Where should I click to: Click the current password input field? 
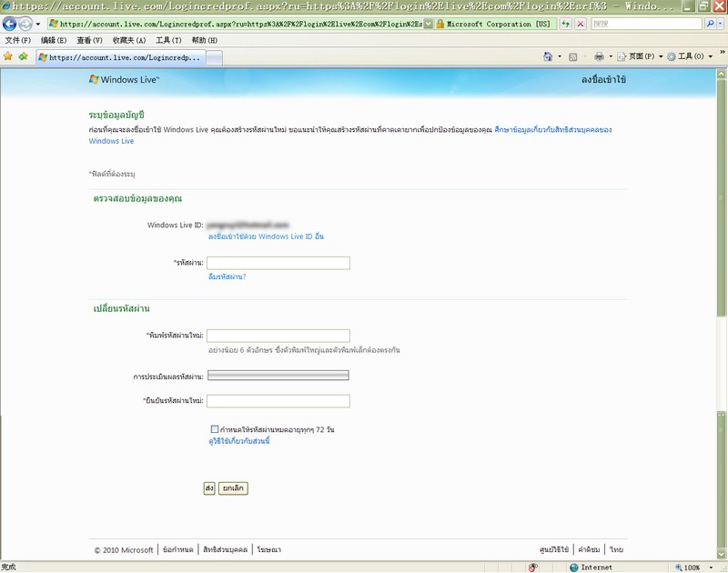click(x=278, y=263)
